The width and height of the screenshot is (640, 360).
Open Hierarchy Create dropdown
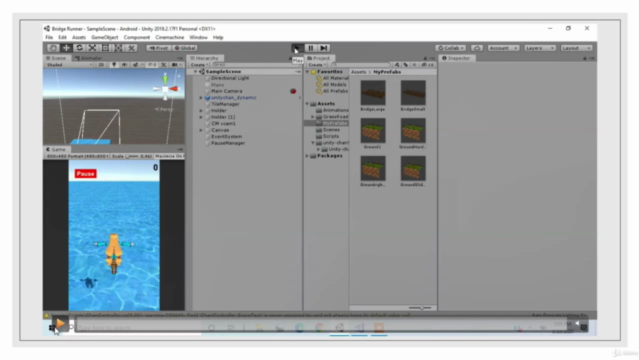pos(199,65)
